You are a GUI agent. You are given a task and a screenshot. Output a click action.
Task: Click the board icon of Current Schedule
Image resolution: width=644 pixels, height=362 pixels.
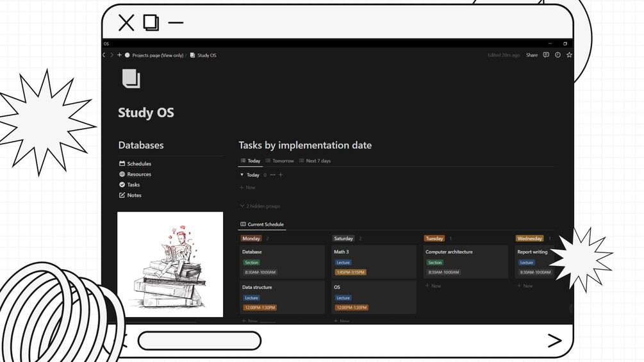pos(243,224)
